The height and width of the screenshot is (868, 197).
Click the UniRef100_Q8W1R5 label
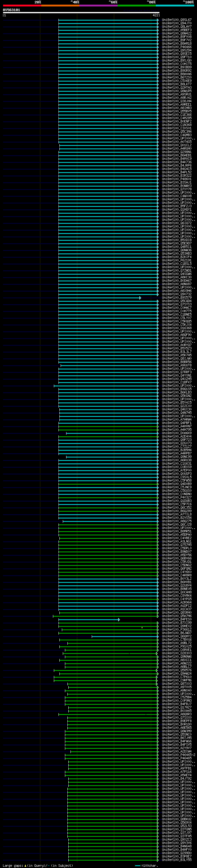(x=177, y=91)
